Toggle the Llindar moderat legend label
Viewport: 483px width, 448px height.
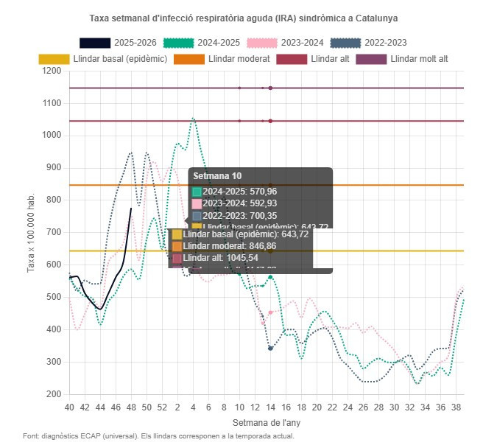tap(239, 58)
